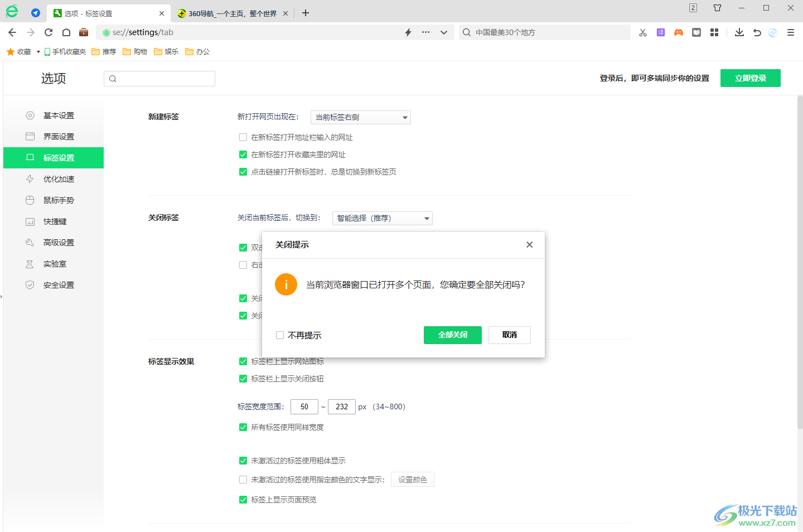Toggle 标签上显示页面预览 checkbox
Viewport: 803px width, 532px height.
(243, 500)
